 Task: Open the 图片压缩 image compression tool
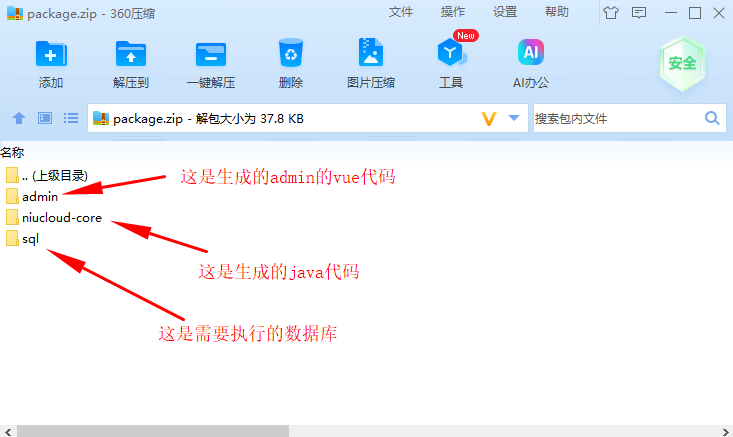pyautogui.click(x=371, y=52)
